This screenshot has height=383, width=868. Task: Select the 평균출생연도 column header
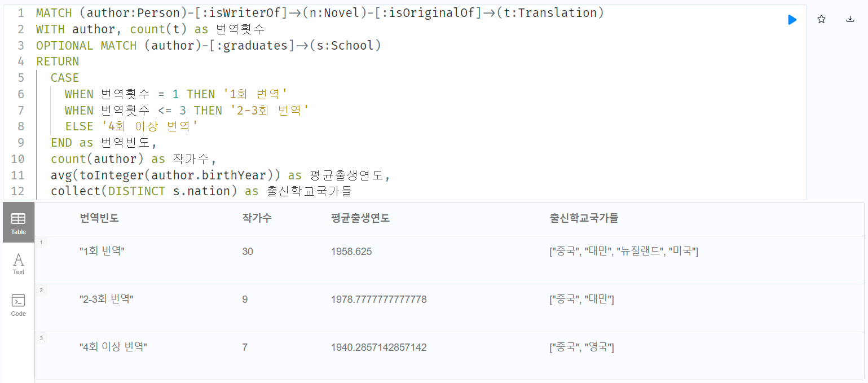click(x=360, y=219)
